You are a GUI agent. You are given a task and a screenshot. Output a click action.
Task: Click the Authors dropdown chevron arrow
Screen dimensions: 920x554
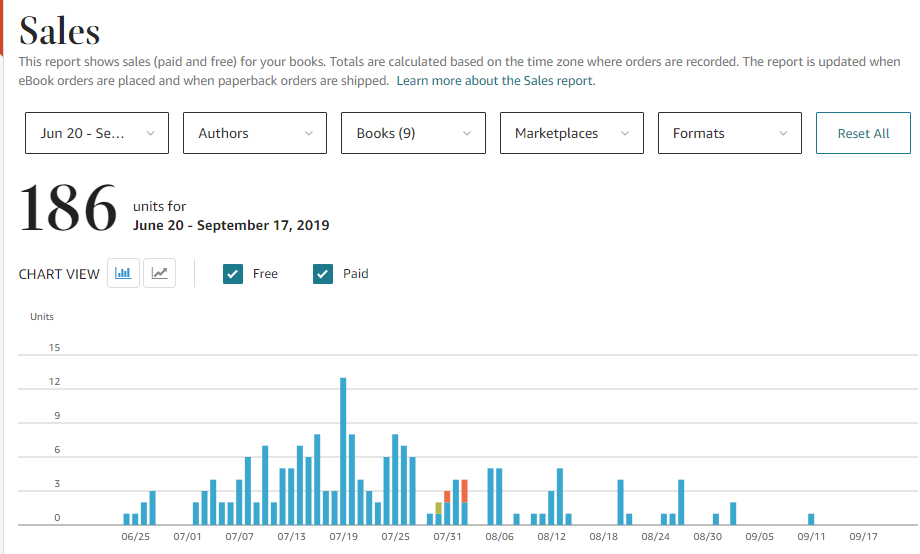tap(309, 133)
